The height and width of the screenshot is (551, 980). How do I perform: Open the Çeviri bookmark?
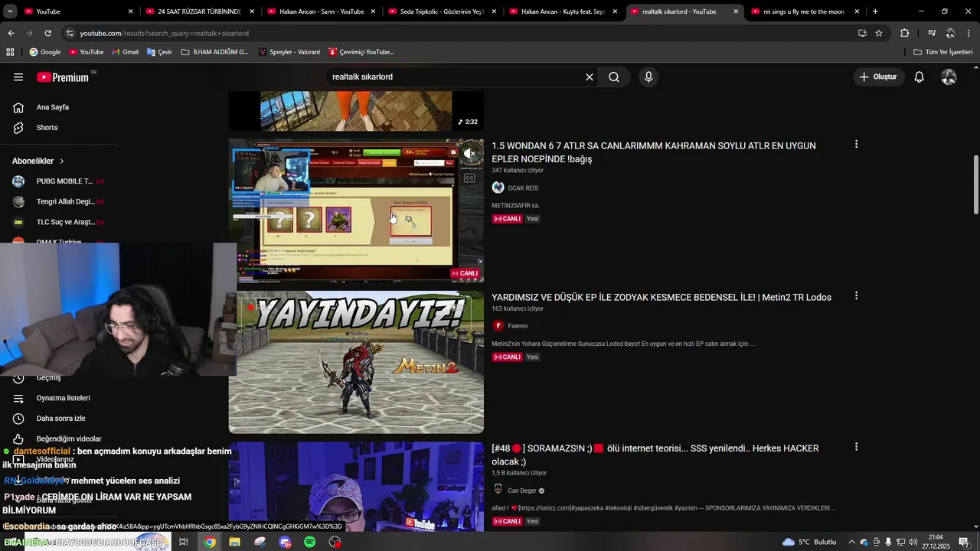158,52
